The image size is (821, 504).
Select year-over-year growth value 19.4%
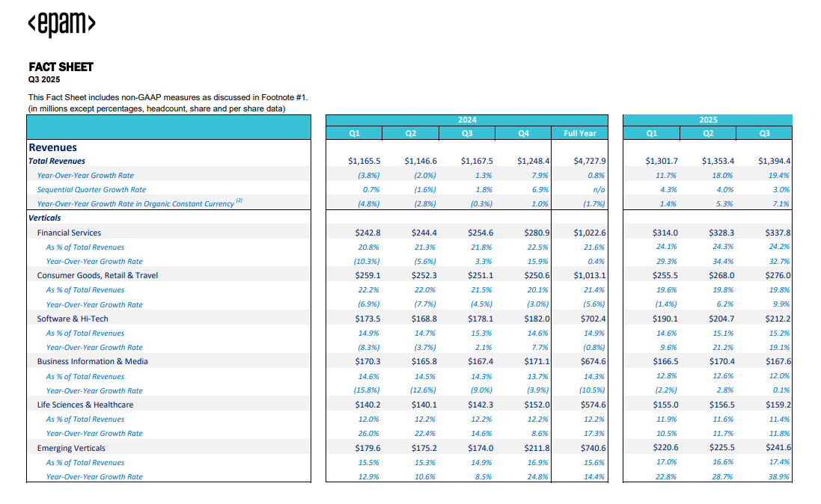778,175
